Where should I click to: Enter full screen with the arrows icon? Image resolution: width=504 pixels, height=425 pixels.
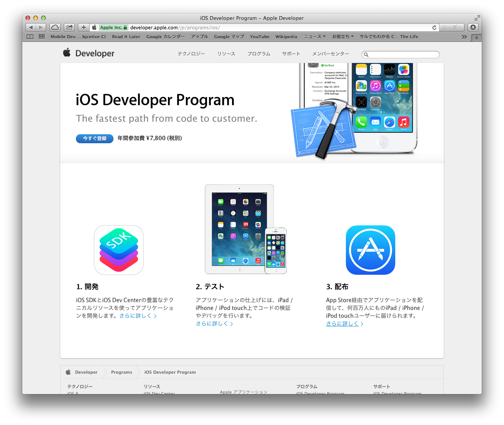(x=477, y=18)
